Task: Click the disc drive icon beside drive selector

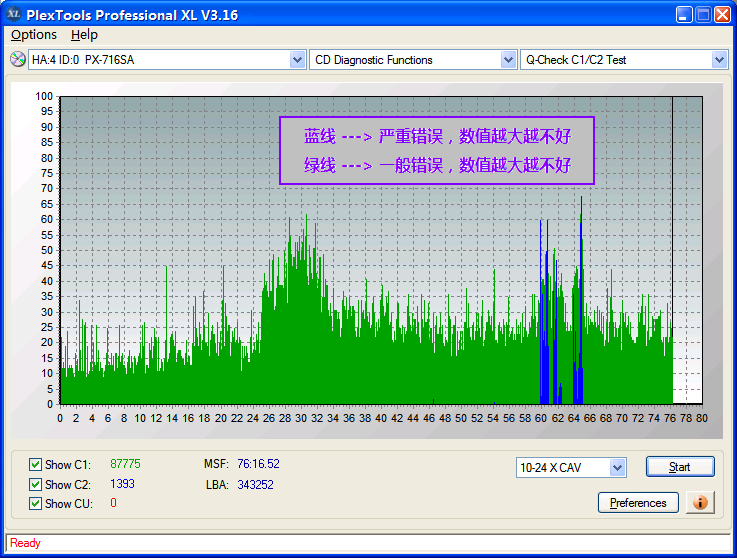Action: point(17,60)
